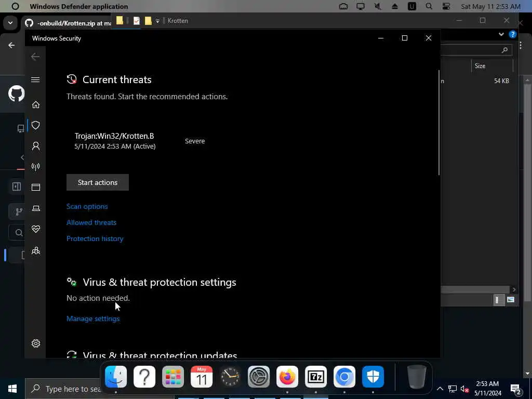Click the properties checkmark icon in Explorer titlebar
Screen dimensions: 532x399
click(137, 21)
